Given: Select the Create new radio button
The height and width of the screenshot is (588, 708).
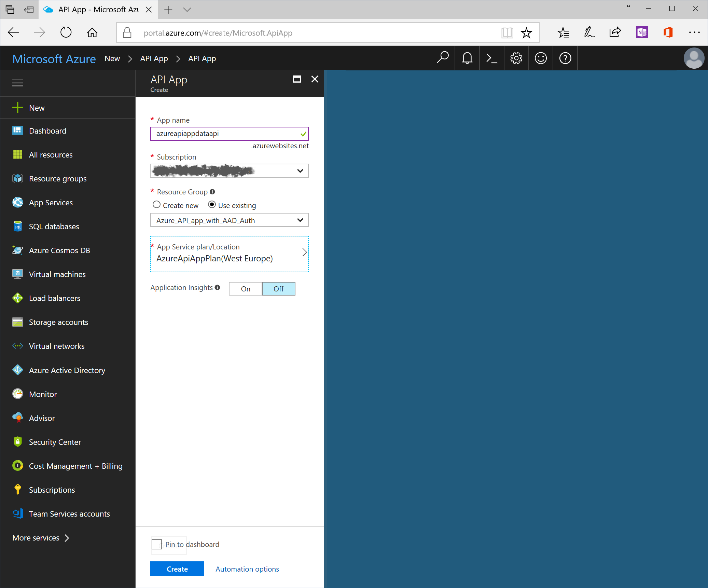Looking at the screenshot, I should click(156, 205).
